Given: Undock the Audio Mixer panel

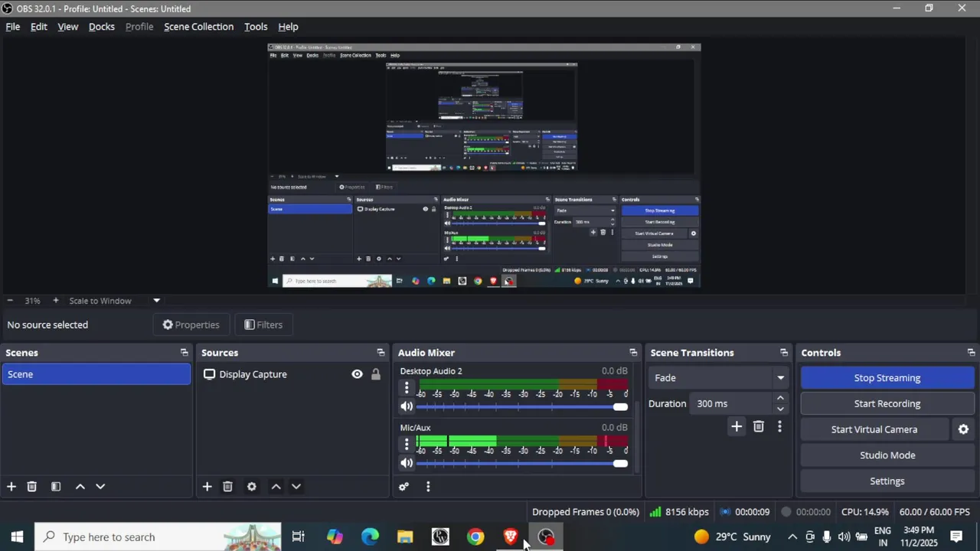Looking at the screenshot, I should 633,353.
